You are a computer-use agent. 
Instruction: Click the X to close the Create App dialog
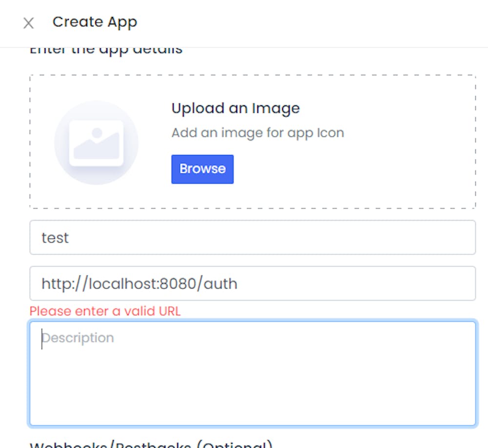pos(28,22)
